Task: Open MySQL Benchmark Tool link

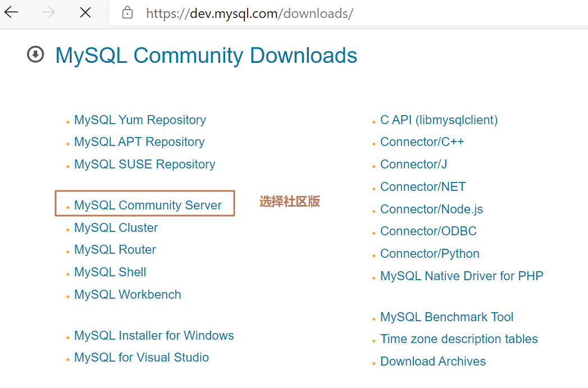Action: coord(446,317)
